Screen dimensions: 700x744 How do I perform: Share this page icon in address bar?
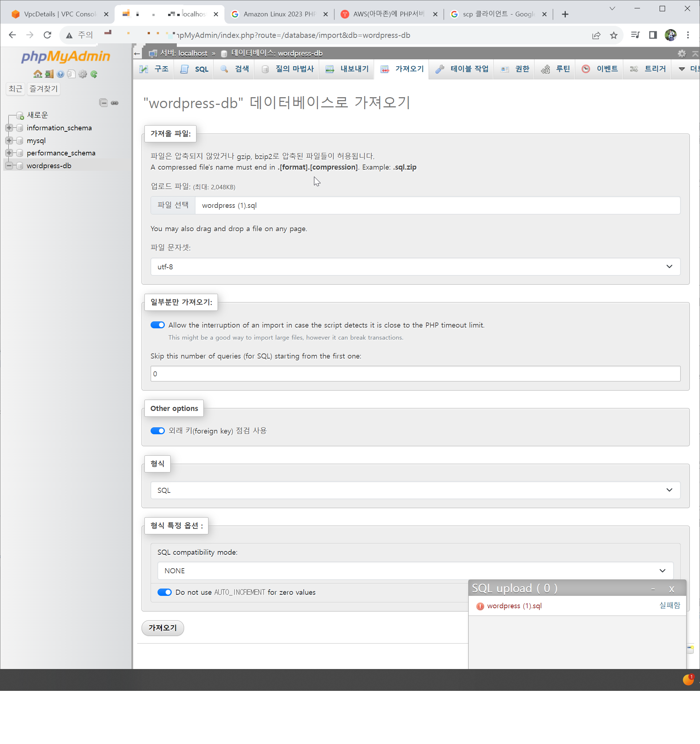point(596,35)
